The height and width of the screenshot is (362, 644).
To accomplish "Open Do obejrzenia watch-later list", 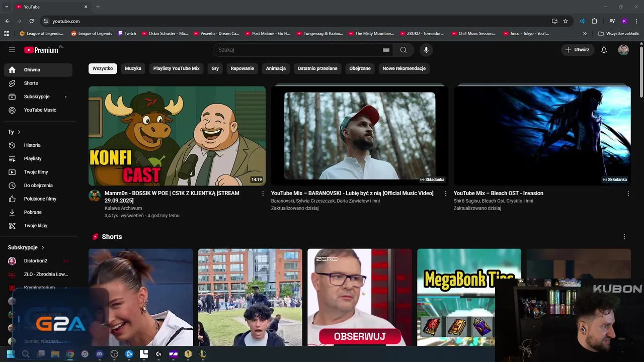I will (38, 186).
